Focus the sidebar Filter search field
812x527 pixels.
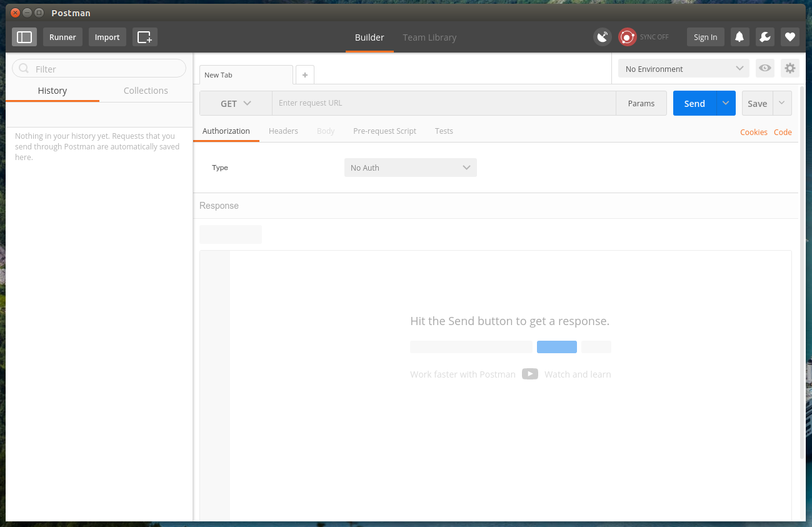point(99,69)
